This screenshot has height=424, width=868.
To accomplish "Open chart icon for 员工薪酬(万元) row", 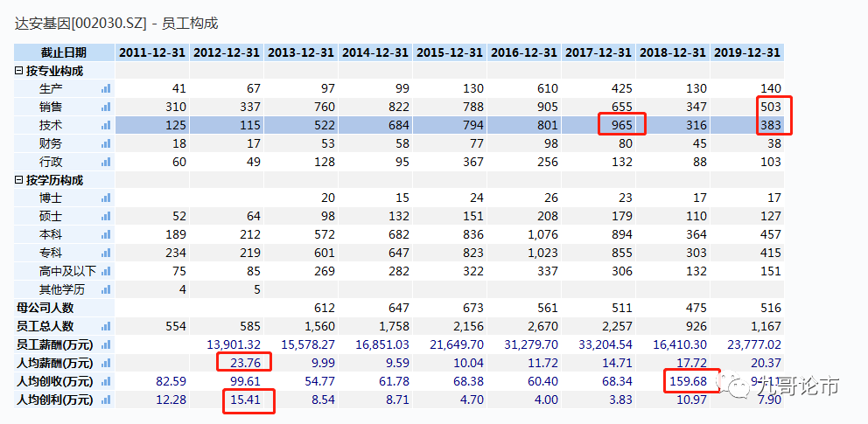I will click(106, 345).
